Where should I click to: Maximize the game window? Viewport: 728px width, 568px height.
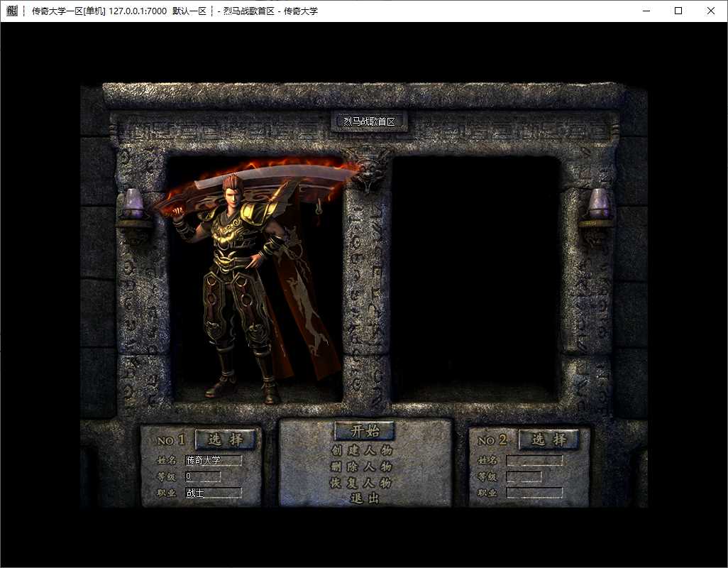click(x=678, y=11)
